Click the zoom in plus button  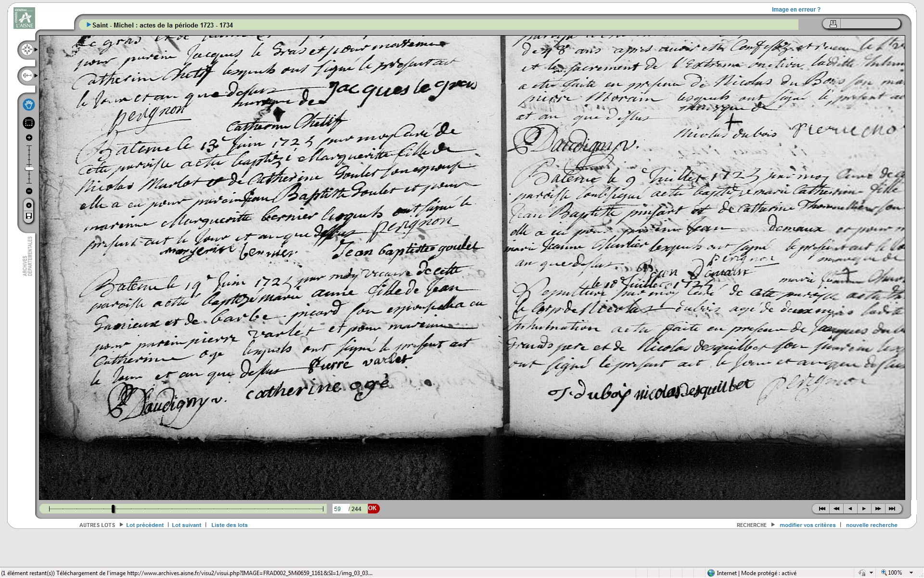[29, 138]
